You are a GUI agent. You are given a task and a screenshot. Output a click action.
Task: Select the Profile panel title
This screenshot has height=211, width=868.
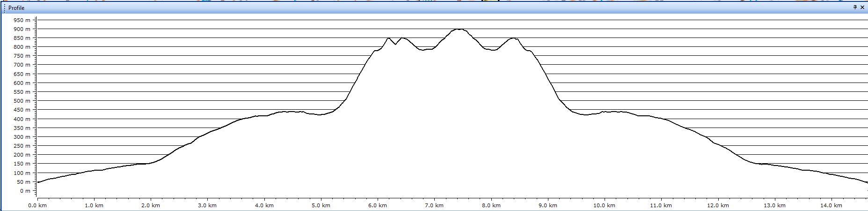(16, 8)
